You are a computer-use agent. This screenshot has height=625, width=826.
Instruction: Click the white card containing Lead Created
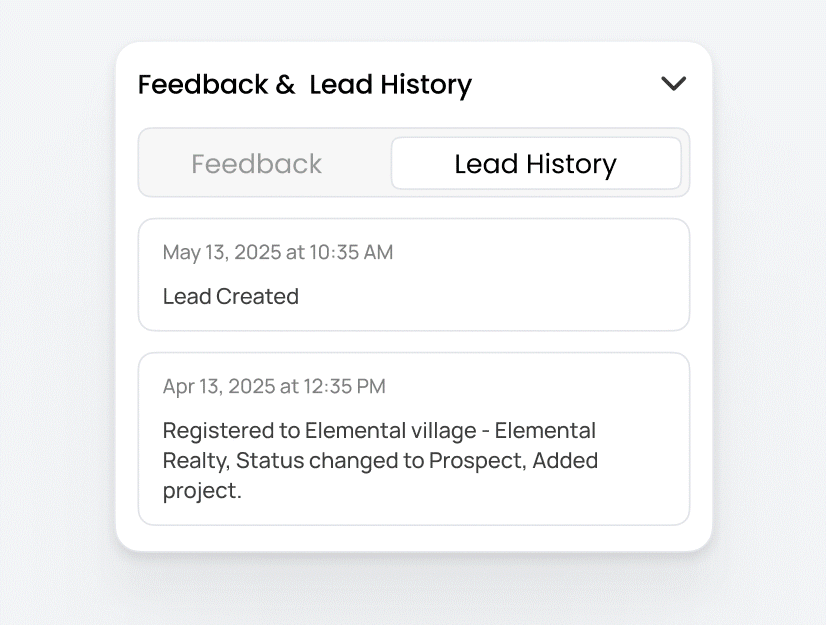click(413, 275)
